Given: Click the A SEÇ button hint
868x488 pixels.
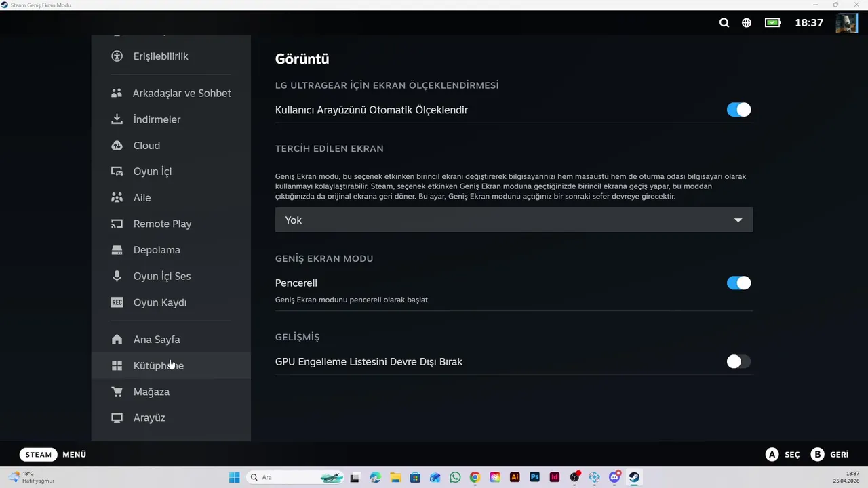Looking at the screenshot, I should click(x=783, y=455).
